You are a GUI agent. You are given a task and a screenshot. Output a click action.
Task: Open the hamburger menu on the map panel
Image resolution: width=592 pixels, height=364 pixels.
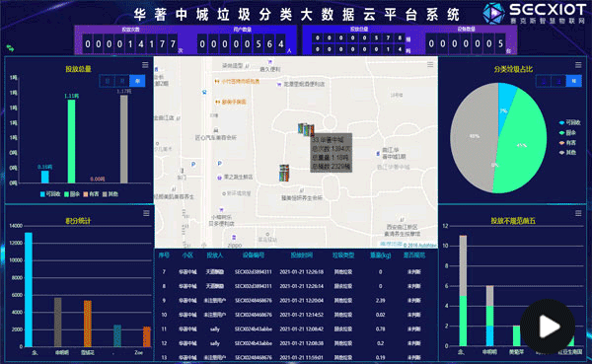[430, 64]
